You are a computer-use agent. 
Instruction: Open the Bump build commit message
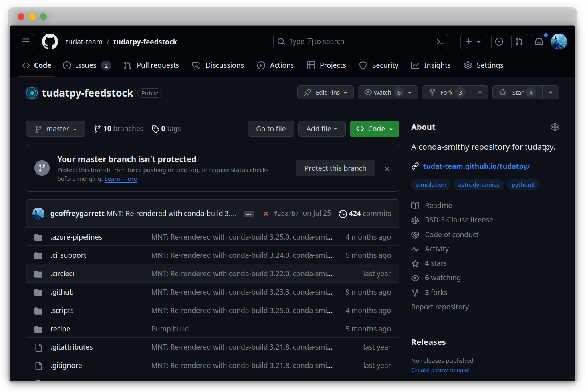click(x=170, y=329)
